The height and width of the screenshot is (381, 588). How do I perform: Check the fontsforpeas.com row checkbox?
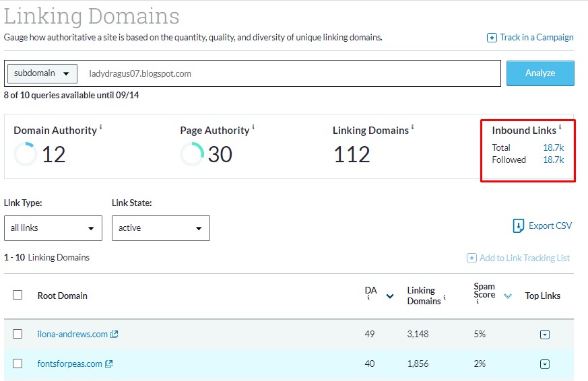18,363
